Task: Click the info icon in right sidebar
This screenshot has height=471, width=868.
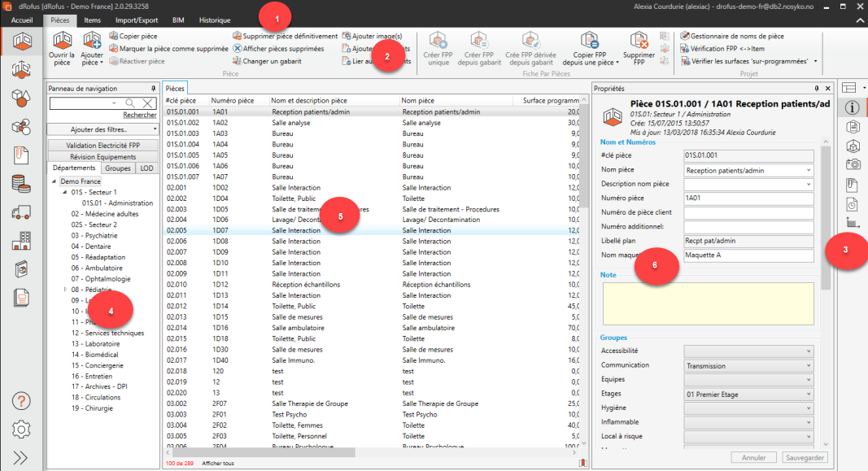Action: pyautogui.click(x=853, y=107)
